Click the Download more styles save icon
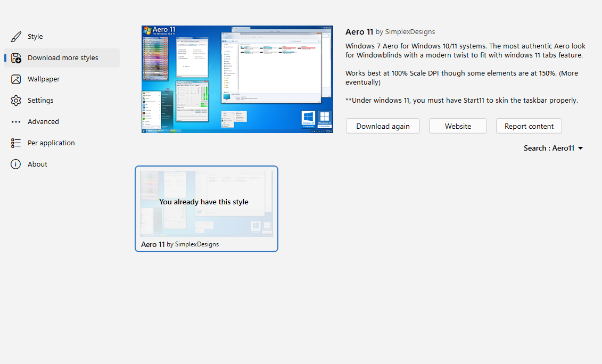The width and height of the screenshot is (602, 364). 16,58
